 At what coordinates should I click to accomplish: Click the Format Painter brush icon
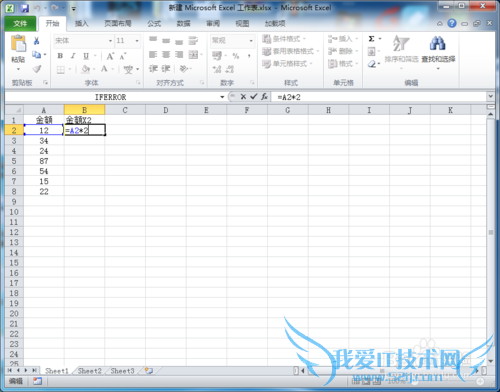coord(37,69)
